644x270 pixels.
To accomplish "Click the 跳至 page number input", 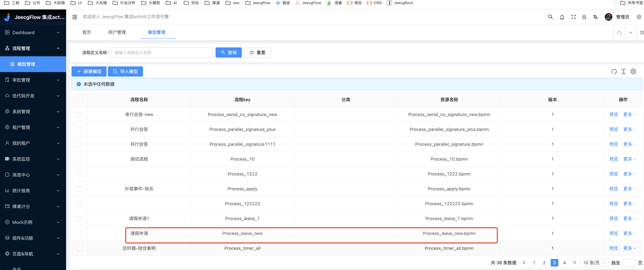I will [x=629, y=263].
